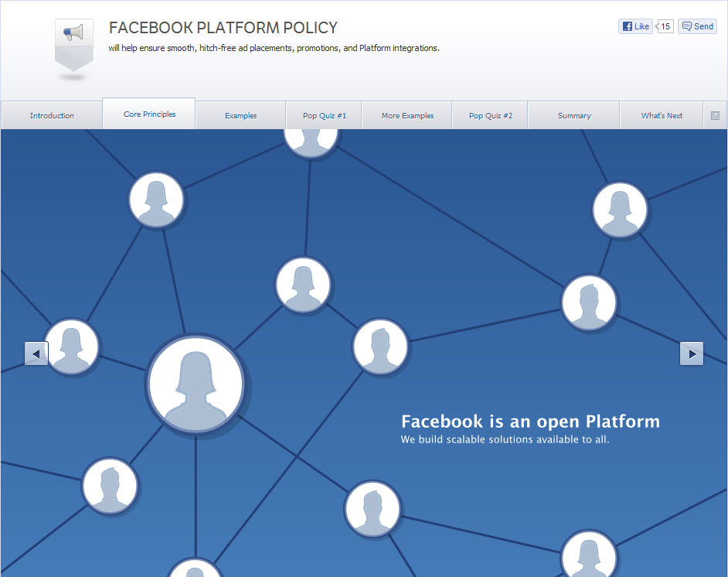Click the like count showing 15
This screenshot has width=728, height=577.
pyautogui.click(x=665, y=26)
